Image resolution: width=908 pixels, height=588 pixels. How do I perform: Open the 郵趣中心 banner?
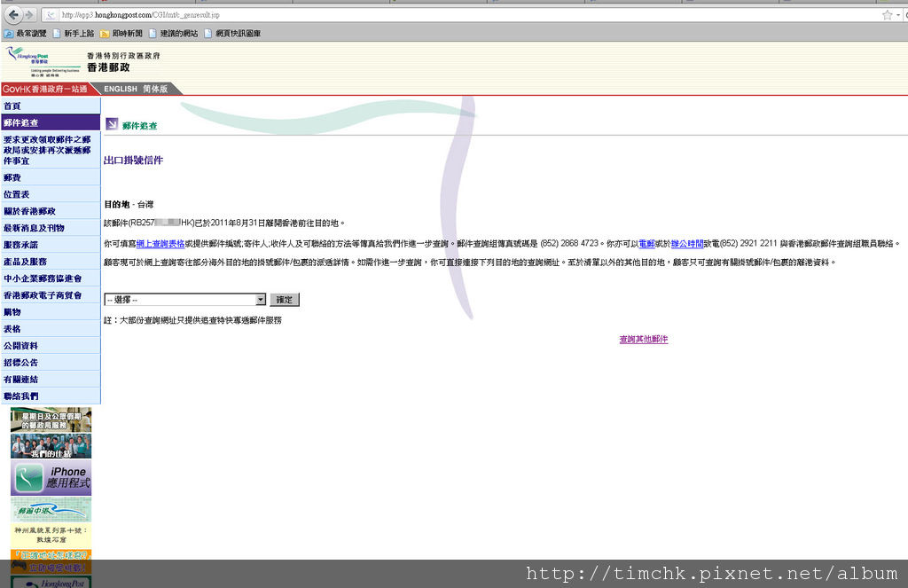(x=51, y=510)
